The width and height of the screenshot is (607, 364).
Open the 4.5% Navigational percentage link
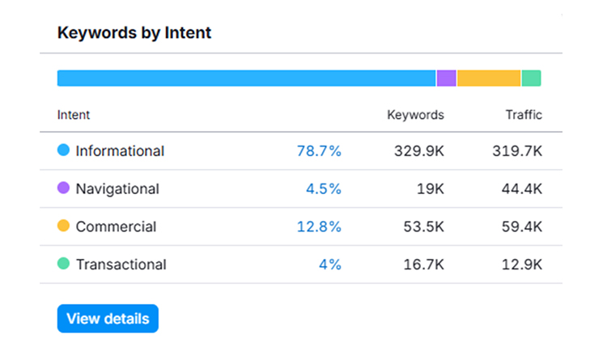323,189
